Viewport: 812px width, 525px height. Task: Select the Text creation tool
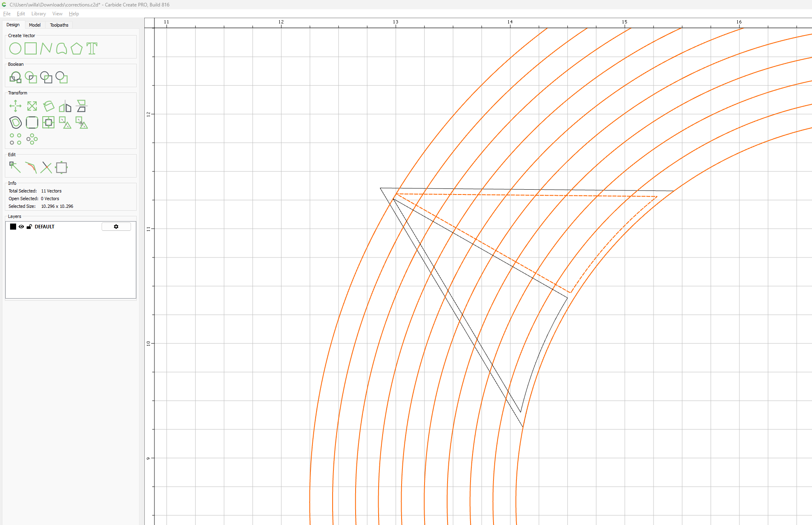tap(92, 49)
